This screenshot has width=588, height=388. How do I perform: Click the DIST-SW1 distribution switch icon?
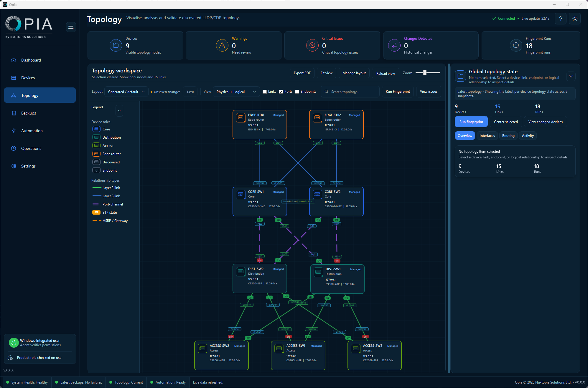(x=318, y=272)
